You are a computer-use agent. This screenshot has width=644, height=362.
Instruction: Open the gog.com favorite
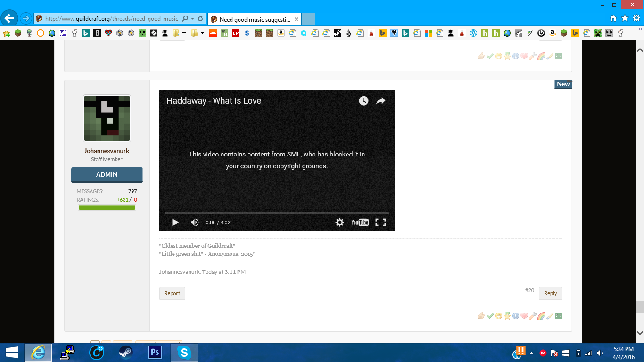pyautogui.click(x=63, y=33)
